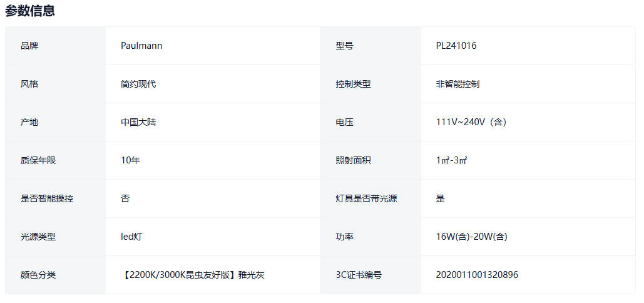The height and width of the screenshot is (303, 644).
Task: Click the 参数信息 section heading
Action: click(x=30, y=11)
